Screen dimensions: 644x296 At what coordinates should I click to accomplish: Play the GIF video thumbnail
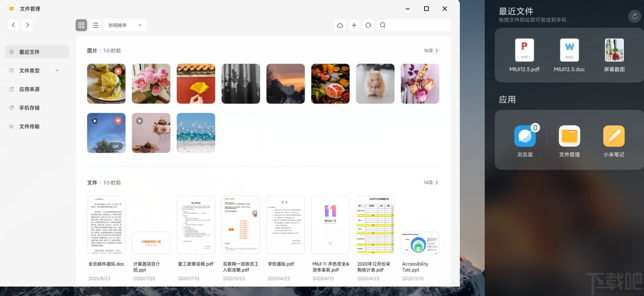[x=95, y=121]
